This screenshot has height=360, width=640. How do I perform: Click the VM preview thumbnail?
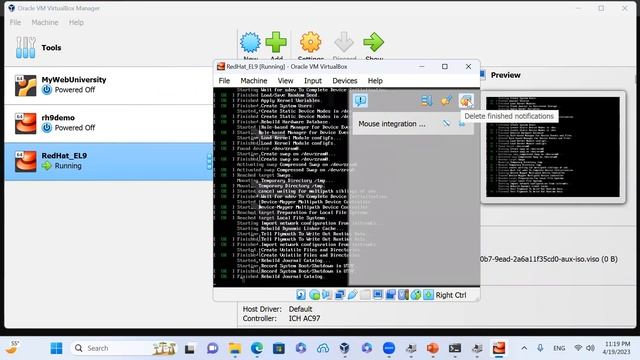(x=553, y=147)
